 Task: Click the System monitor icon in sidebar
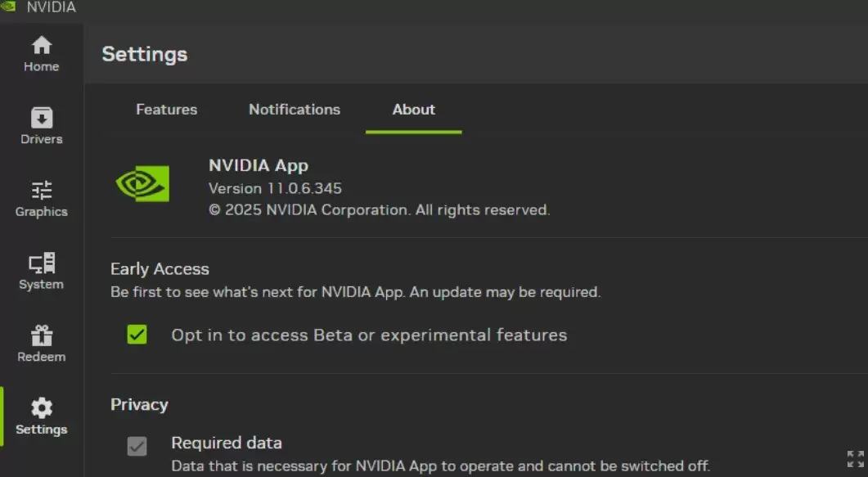41,263
